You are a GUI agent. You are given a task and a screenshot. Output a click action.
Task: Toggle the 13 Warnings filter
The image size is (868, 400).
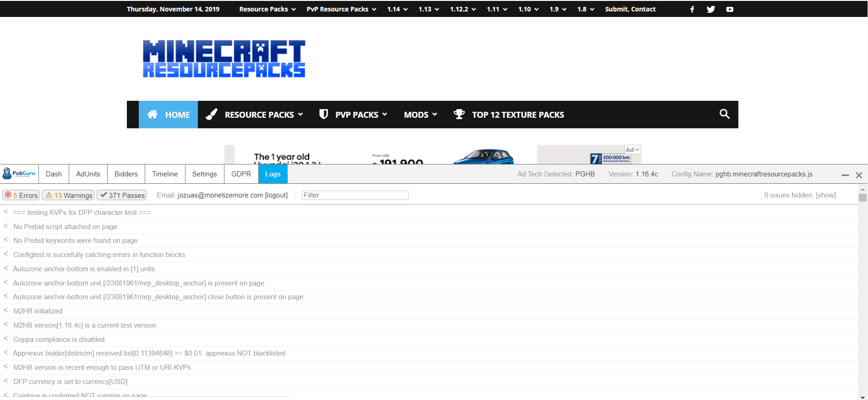68,195
